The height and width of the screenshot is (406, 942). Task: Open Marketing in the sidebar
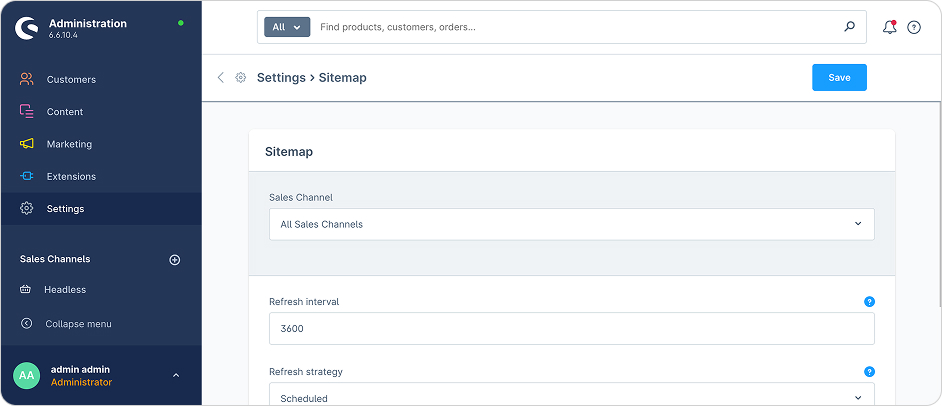69,144
